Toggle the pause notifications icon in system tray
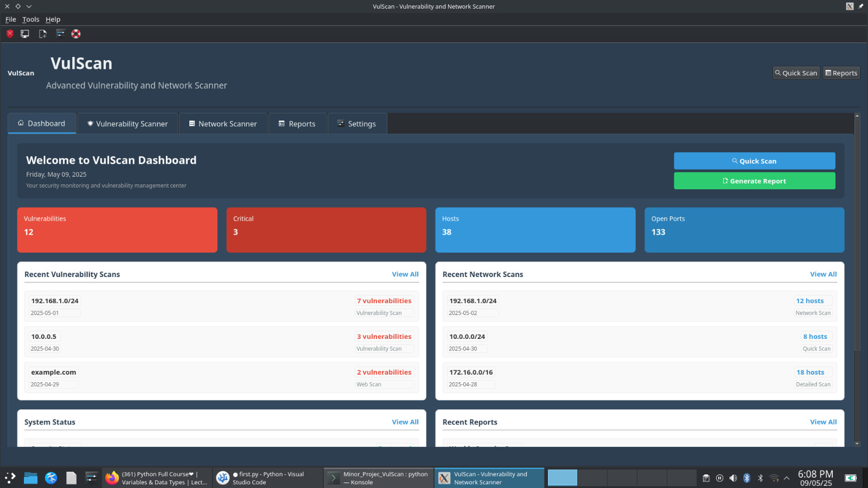Image resolution: width=868 pixels, height=488 pixels. 719,478
